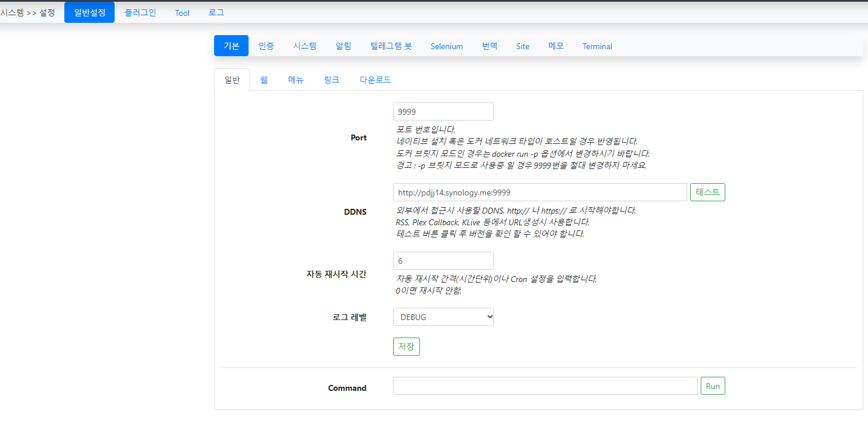Open the 로그 top menu
Viewport: 868px width, 423px height.
point(216,12)
